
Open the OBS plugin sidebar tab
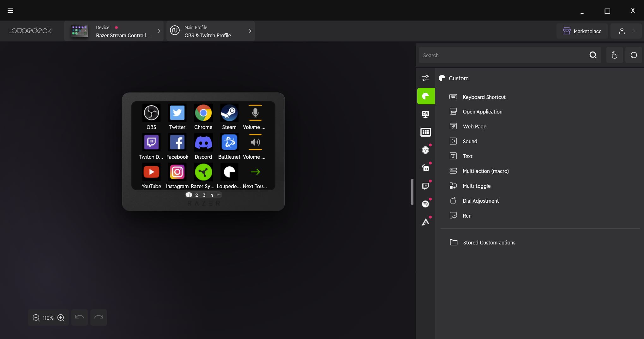(425, 150)
